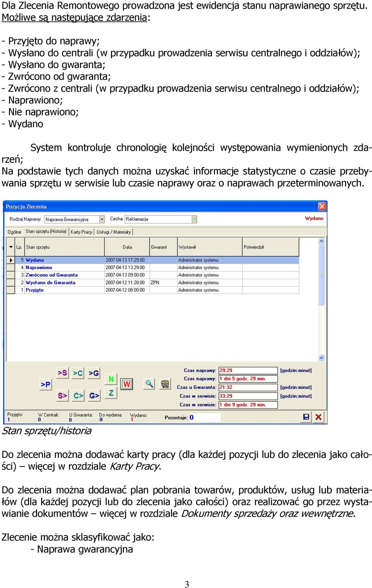The height and width of the screenshot is (588, 372).
Task: Click the grid scrollbar up arrow
Action: point(321,241)
